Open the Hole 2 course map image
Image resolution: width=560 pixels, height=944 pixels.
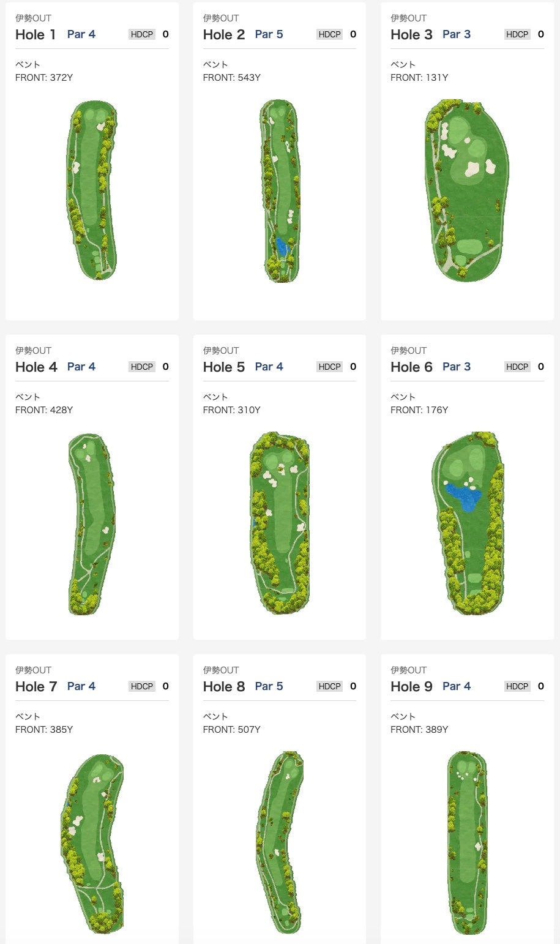click(280, 190)
